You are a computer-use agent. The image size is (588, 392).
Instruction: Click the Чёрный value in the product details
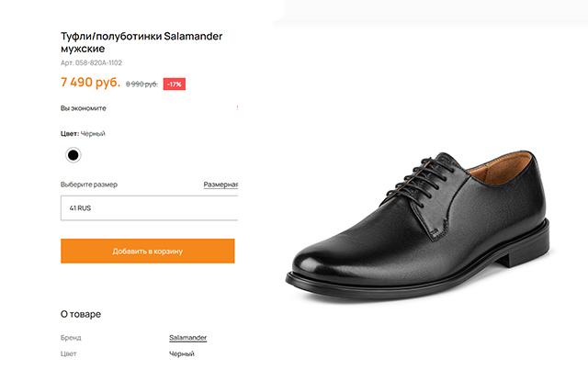pyautogui.click(x=183, y=353)
